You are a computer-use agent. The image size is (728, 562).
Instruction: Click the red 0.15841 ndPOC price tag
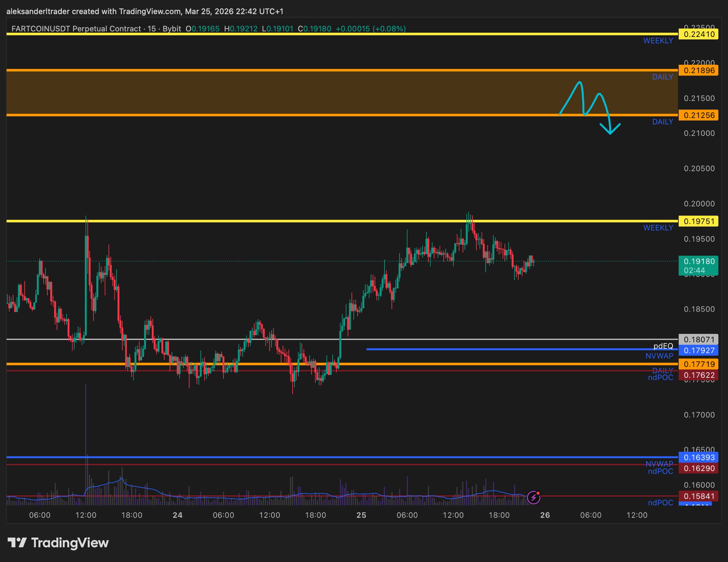pyautogui.click(x=698, y=496)
